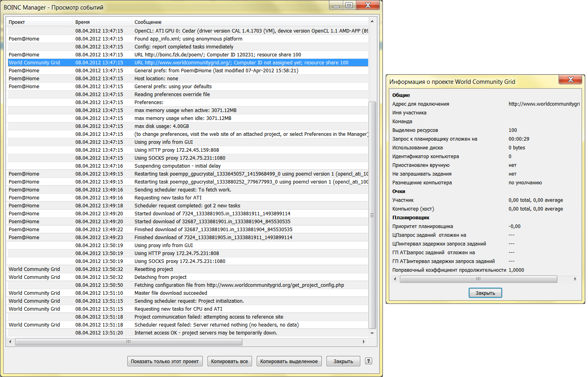Click the 'Выделено ресурсов' label in info dialog

(415, 130)
